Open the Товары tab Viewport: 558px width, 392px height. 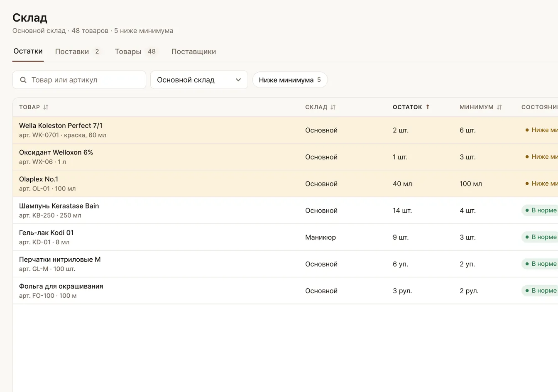135,51
